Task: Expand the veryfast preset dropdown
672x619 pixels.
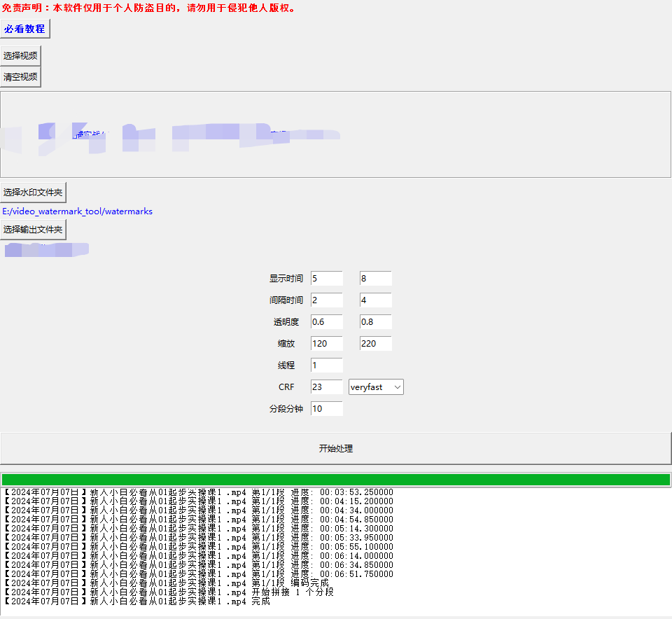Action: coord(376,387)
